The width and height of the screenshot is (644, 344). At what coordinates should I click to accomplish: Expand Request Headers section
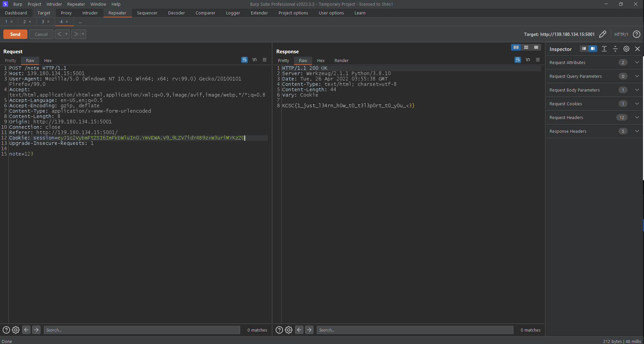tap(637, 117)
